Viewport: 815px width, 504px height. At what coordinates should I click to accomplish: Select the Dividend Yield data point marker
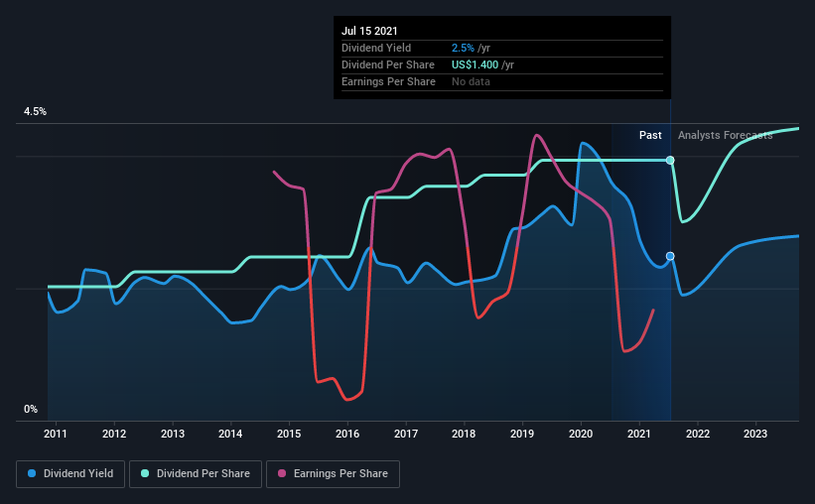coord(670,256)
